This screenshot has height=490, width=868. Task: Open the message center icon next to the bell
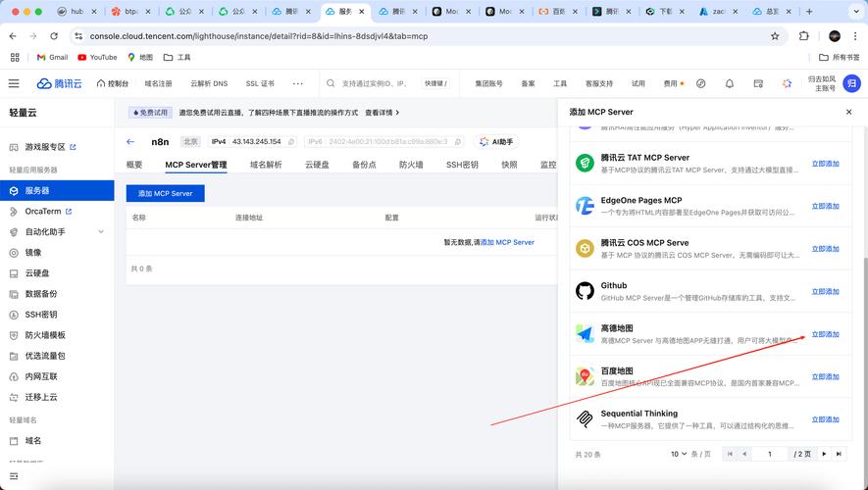(x=758, y=83)
